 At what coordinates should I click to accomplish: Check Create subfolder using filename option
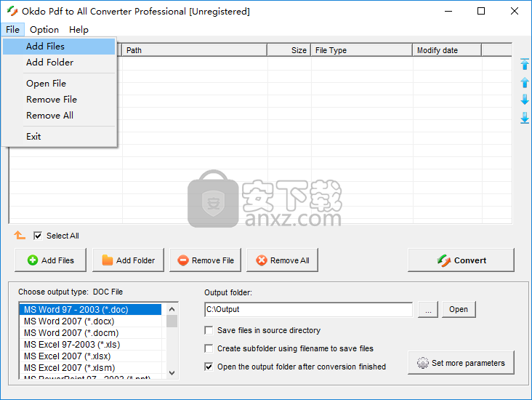[x=209, y=348]
